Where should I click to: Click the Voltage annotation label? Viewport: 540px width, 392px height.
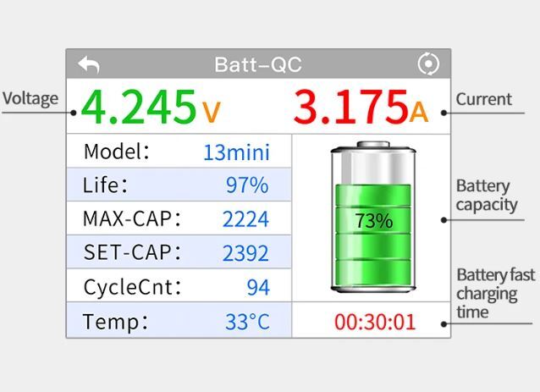30,99
